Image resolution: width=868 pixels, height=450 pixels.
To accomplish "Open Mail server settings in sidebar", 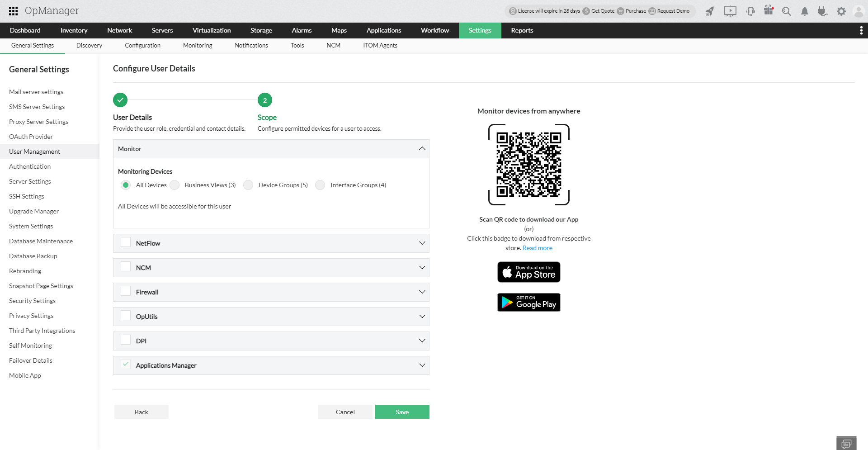I will pos(36,92).
